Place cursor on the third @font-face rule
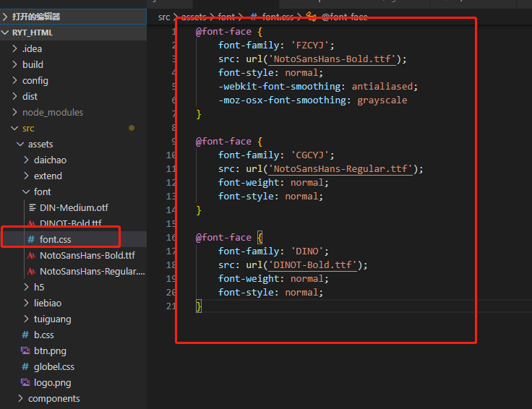Viewport: 532px width, 409px height. [x=223, y=238]
